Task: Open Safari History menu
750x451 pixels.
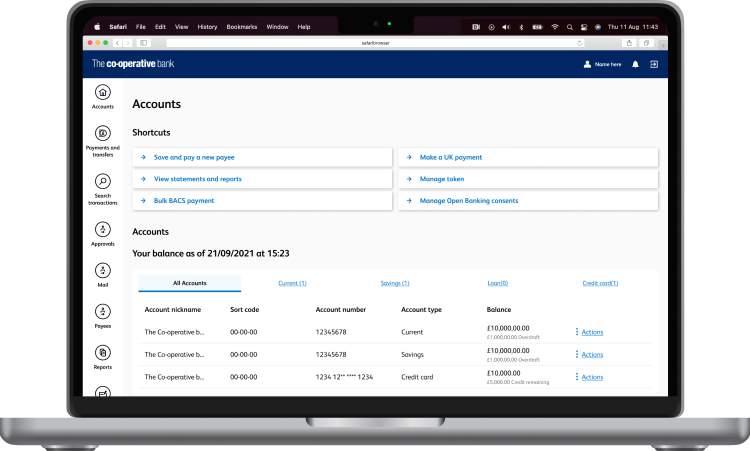Action: tap(207, 27)
